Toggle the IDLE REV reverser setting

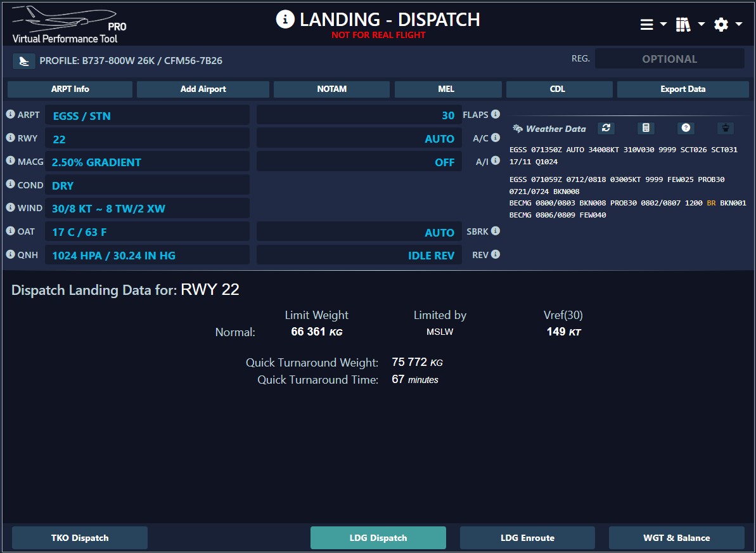point(359,255)
